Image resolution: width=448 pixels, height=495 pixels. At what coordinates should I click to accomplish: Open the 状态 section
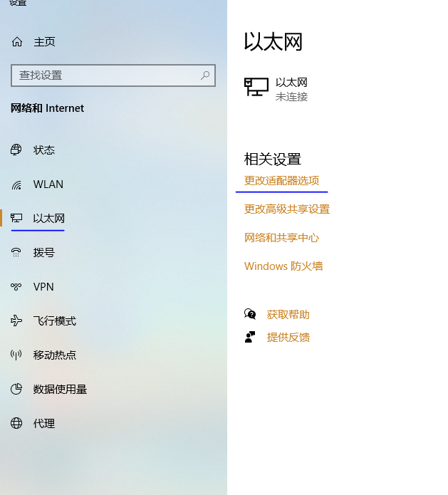(44, 150)
